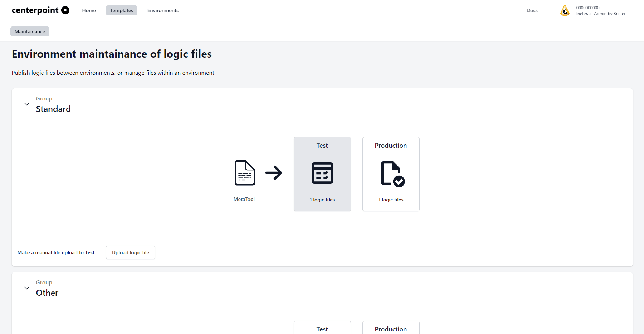
Task: Collapse the Standard group
Action: [x=27, y=104]
